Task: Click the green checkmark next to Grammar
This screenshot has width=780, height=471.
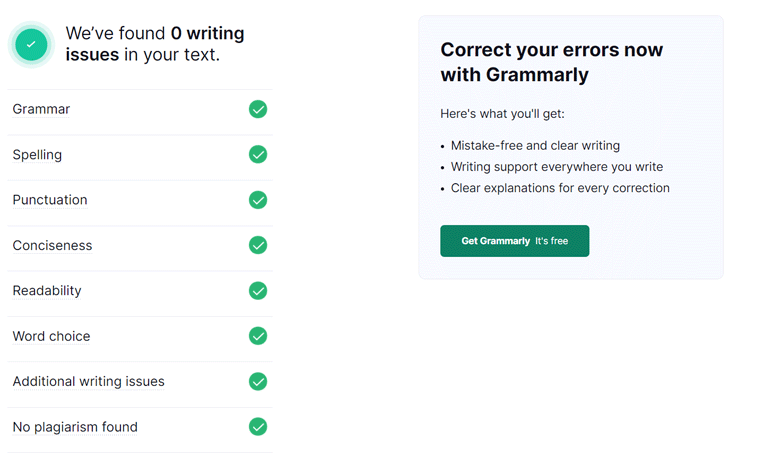Action: tap(258, 109)
